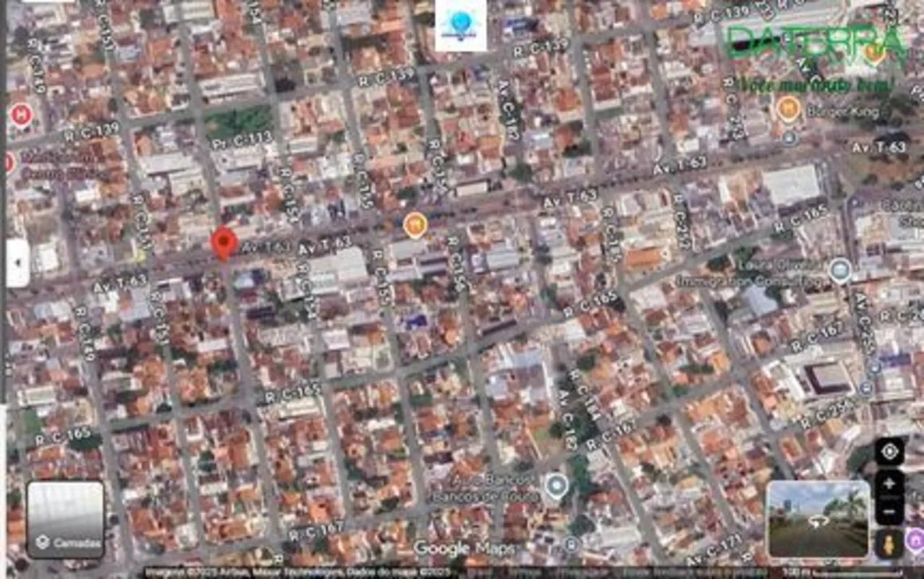Viewport: 924px width, 579px height.
Task: Expand the collapsed side panel arrow
Action: pos(17,263)
